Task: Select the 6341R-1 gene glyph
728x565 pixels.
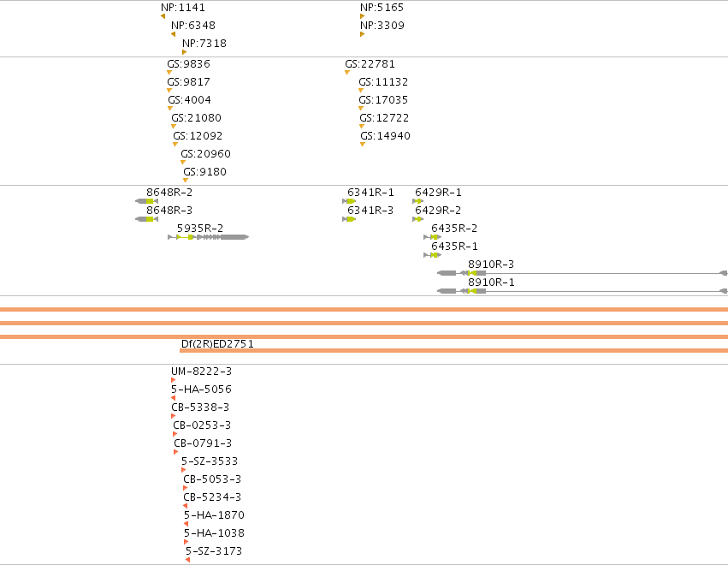Action: pos(349,201)
